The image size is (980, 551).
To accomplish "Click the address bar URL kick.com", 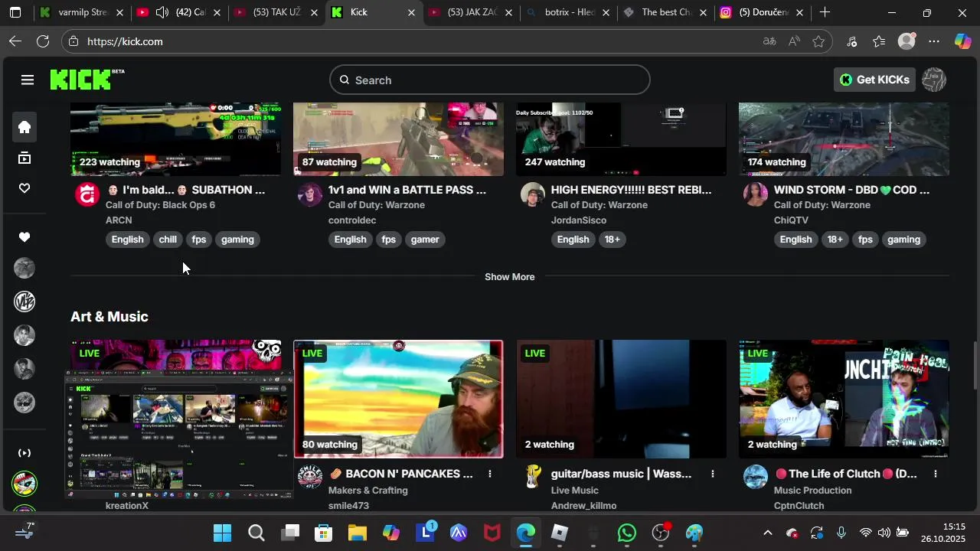I will click(x=125, y=42).
